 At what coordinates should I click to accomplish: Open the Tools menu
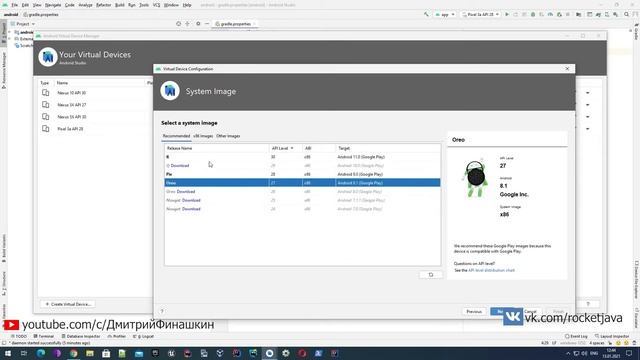[144, 5]
